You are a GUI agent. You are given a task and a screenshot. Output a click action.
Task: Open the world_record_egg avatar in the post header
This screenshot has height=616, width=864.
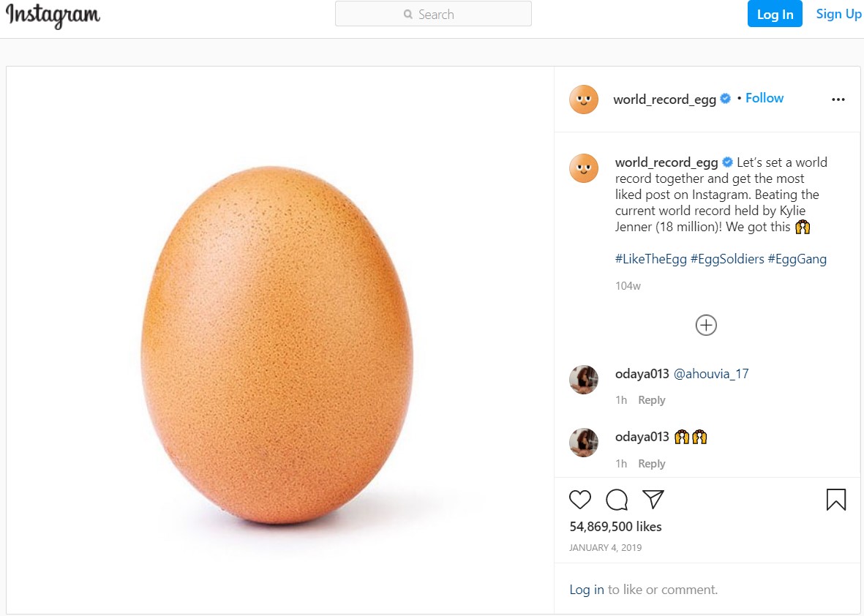584,99
